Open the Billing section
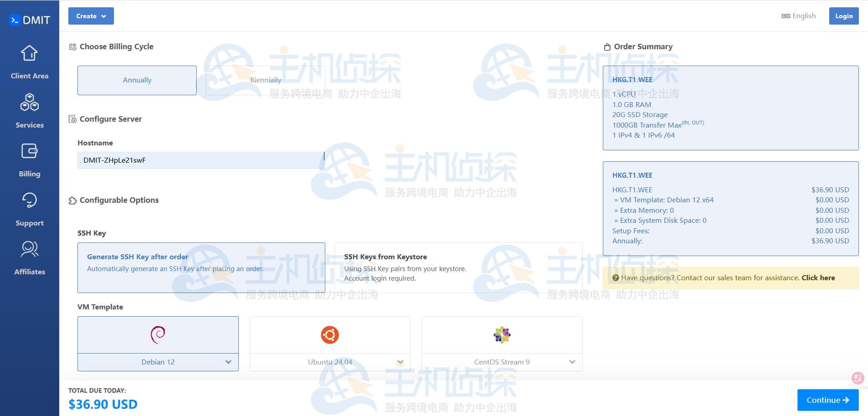Image resolution: width=868 pixels, height=416 pixels. point(29,159)
